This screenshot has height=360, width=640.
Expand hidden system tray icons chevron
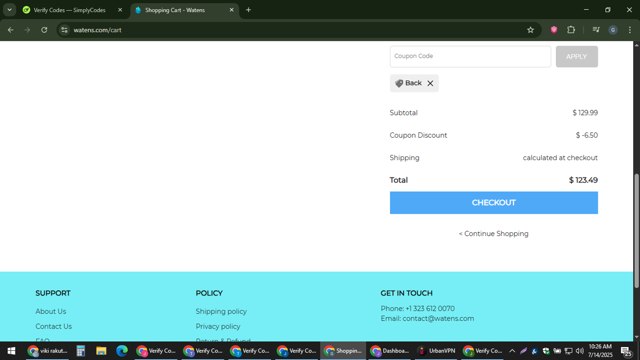point(512,351)
